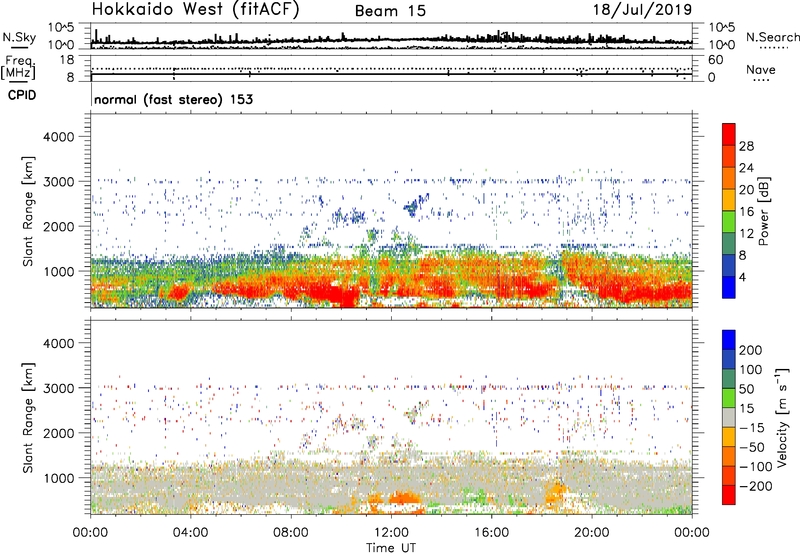
Task: Click the 'Time UT' axis title
Action: pos(391,547)
